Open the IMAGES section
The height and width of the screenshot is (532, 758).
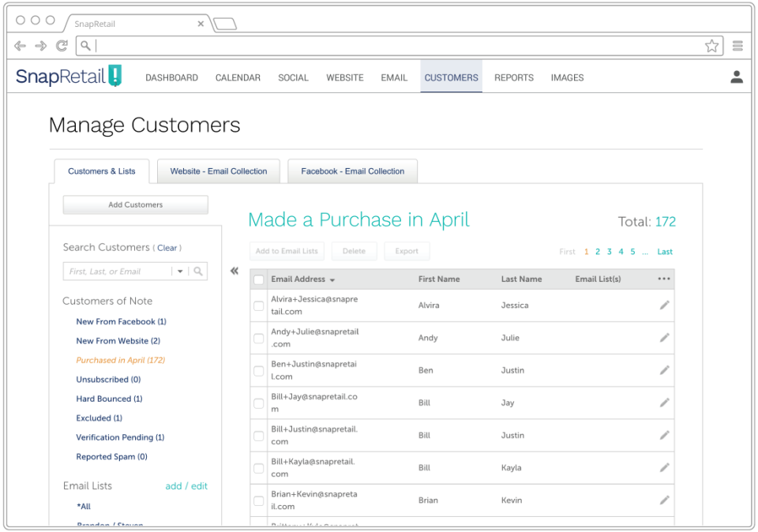coord(567,77)
